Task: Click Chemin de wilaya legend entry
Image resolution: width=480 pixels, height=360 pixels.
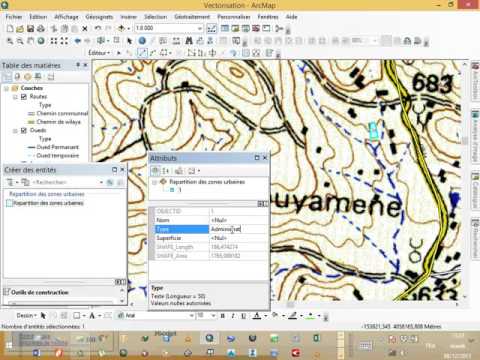Action: (x=59, y=122)
